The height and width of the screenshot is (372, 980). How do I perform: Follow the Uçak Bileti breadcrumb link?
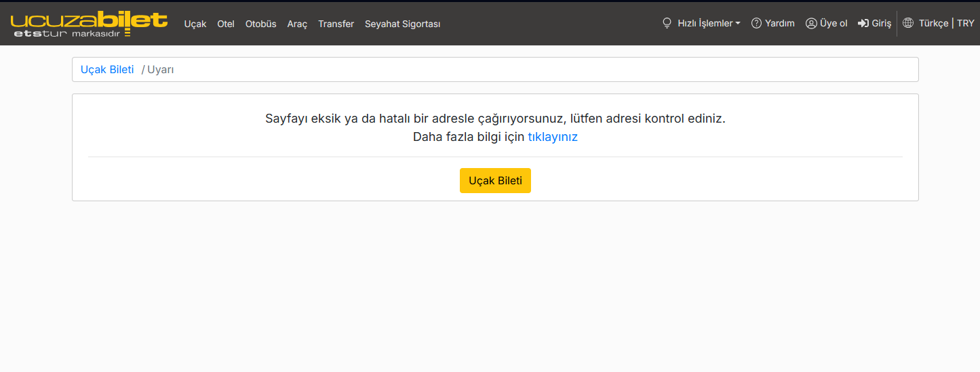pos(107,69)
